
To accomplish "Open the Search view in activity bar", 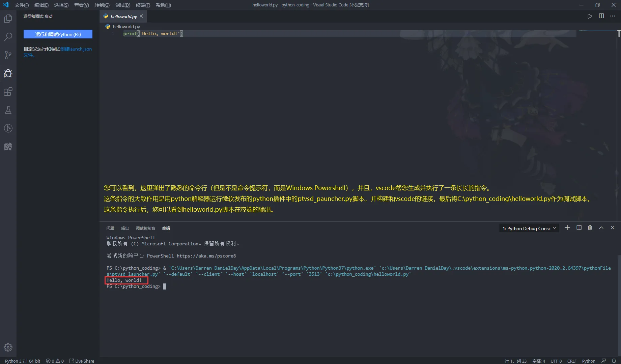I will (8, 37).
